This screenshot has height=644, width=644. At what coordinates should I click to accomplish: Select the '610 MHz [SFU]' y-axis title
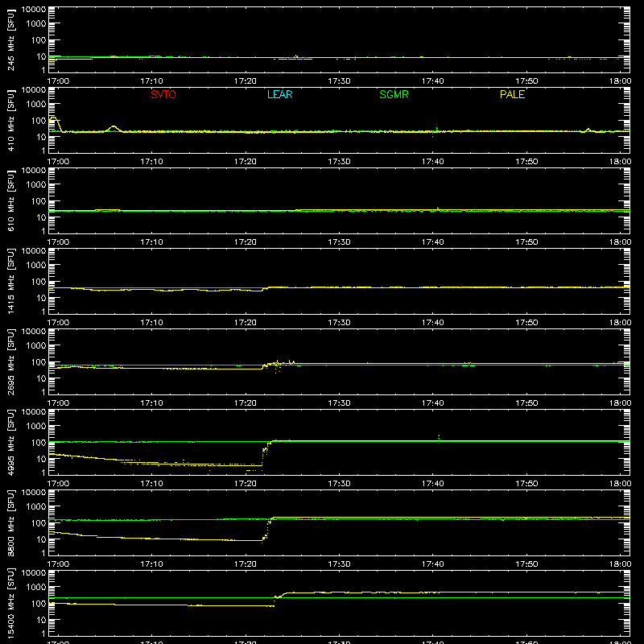coord(10,200)
